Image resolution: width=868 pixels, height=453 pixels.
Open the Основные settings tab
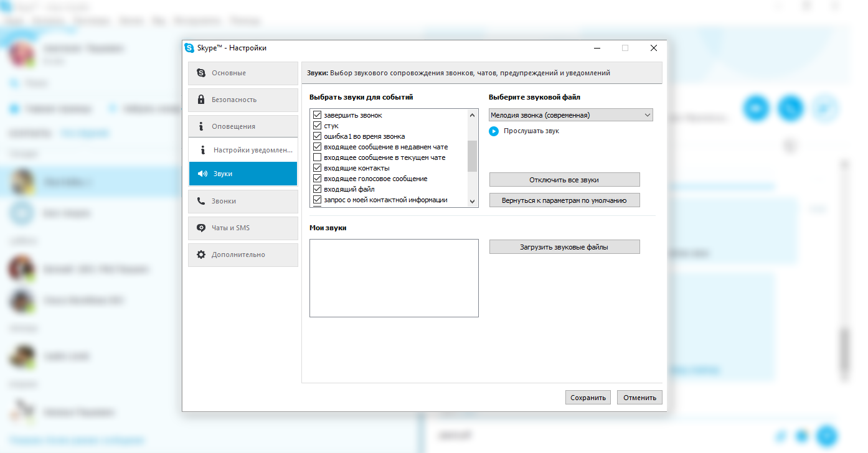pos(243,73)
